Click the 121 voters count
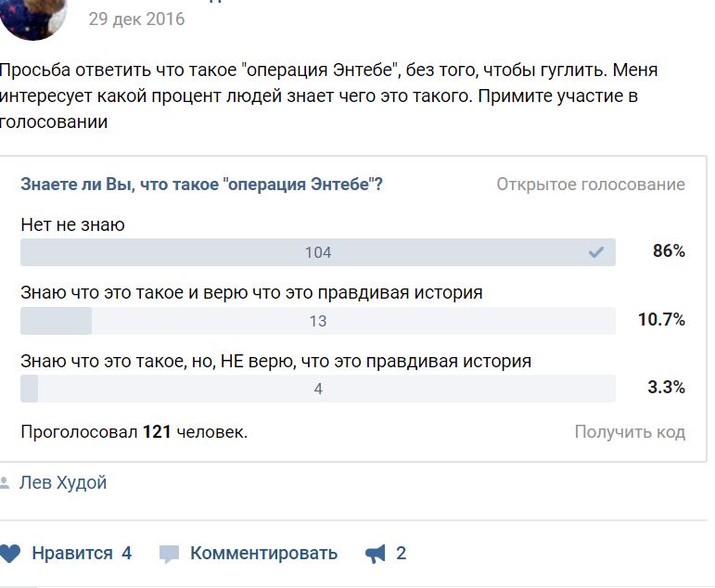 157,431
